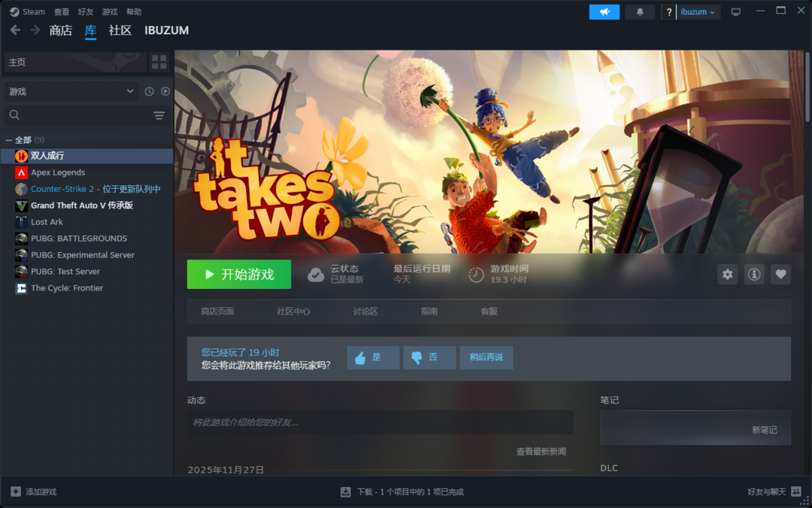This screenshot has width=812, height=508.
Task: Open friends and chat icon
Action: [796, 491]
